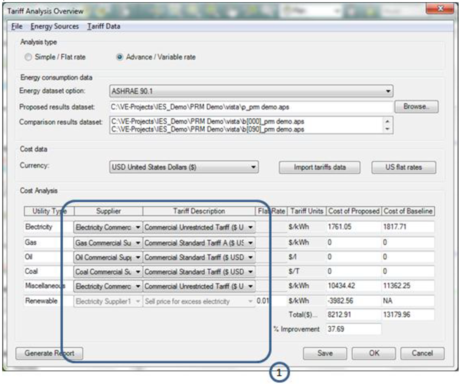
Task: Open the Energy Sources menu
Action: coord(55,26)
